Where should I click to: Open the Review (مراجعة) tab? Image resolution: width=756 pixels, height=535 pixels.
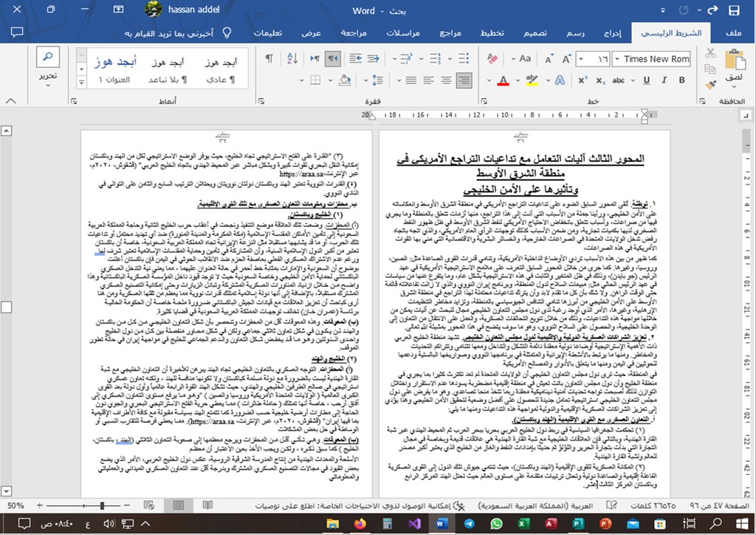pyautogui.click(x=354, y=33)
